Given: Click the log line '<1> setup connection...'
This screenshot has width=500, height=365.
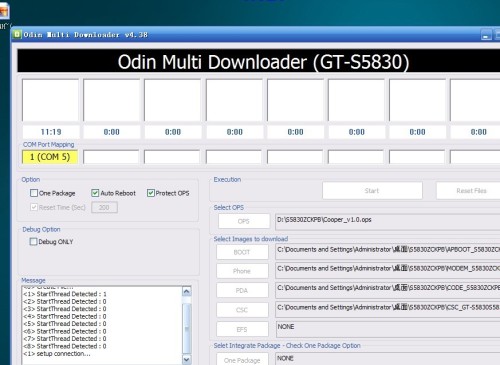Looking at the screenshot, I should point(57,354).
